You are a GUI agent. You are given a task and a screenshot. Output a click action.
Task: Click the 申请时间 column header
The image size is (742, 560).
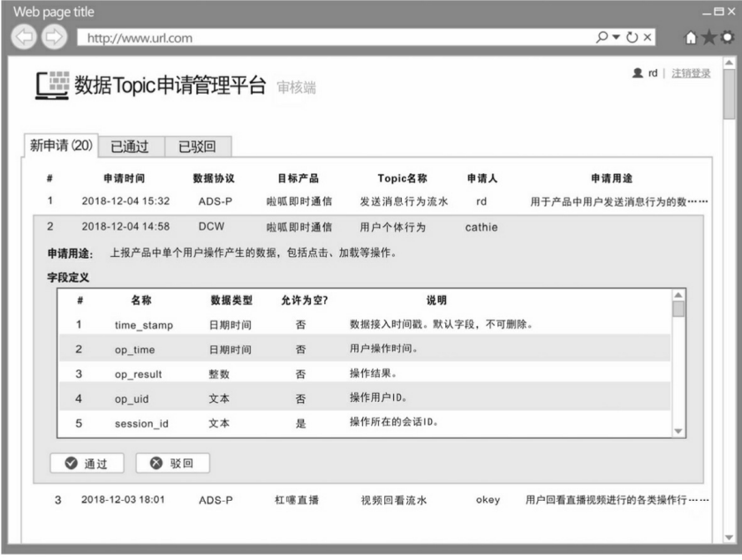124,178
